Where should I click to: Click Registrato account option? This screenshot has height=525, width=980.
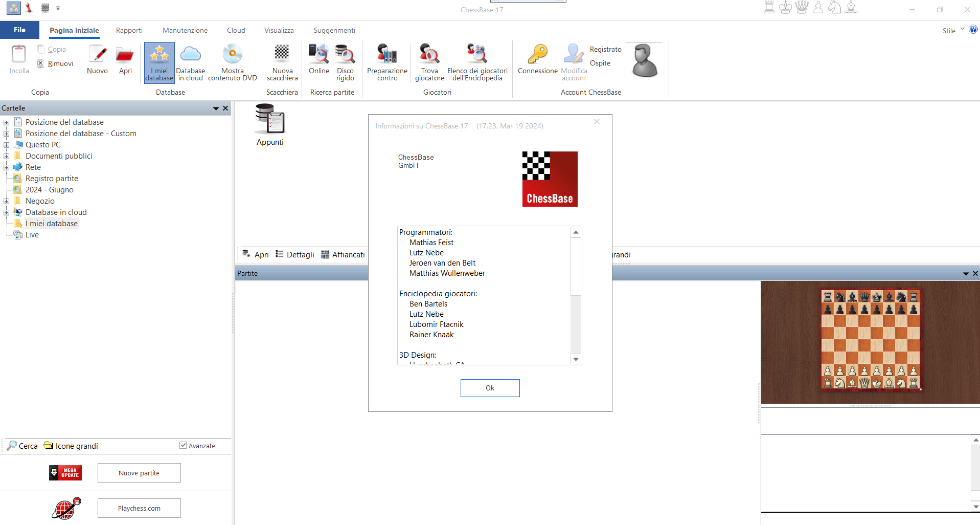(605, 49)
